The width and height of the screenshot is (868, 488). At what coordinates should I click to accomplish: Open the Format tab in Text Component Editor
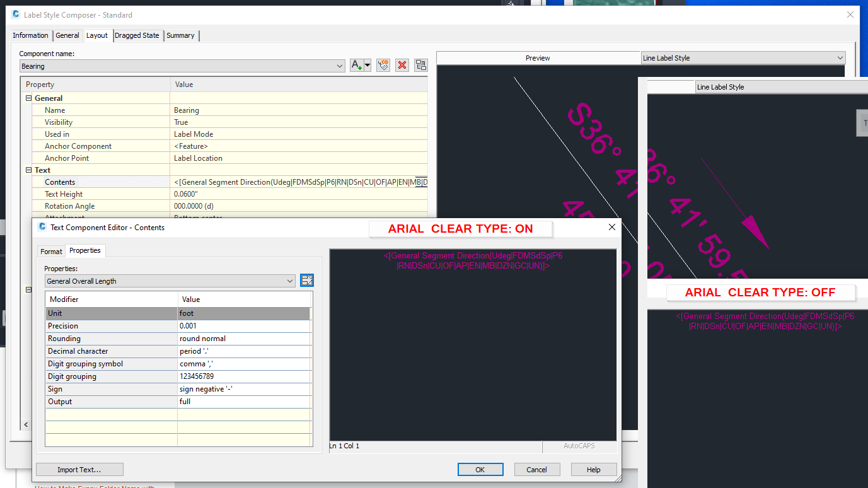(51, 251)
